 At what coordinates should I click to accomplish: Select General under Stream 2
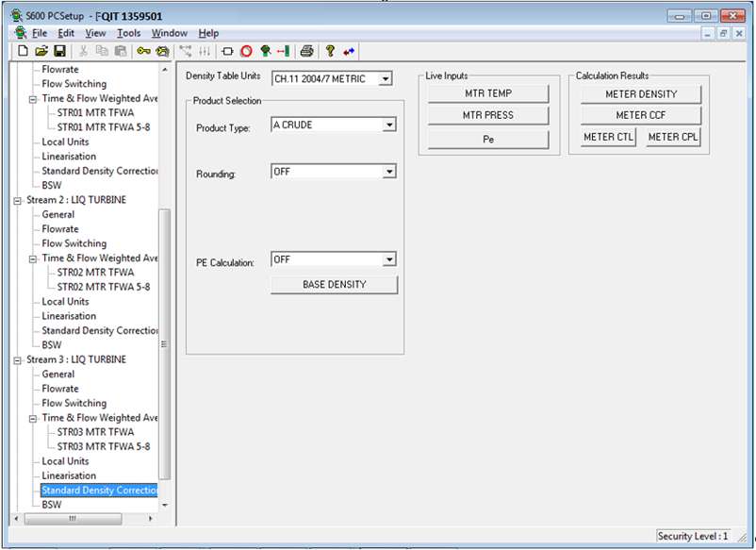[58, 215]
